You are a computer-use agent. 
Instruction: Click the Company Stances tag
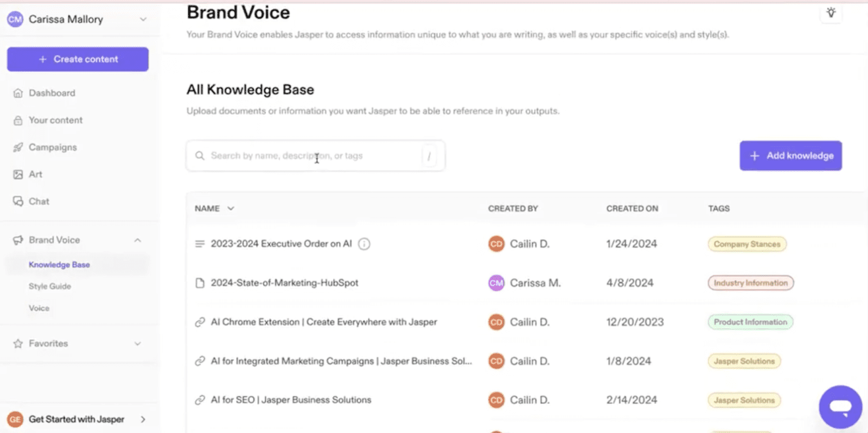click(747, 244)
